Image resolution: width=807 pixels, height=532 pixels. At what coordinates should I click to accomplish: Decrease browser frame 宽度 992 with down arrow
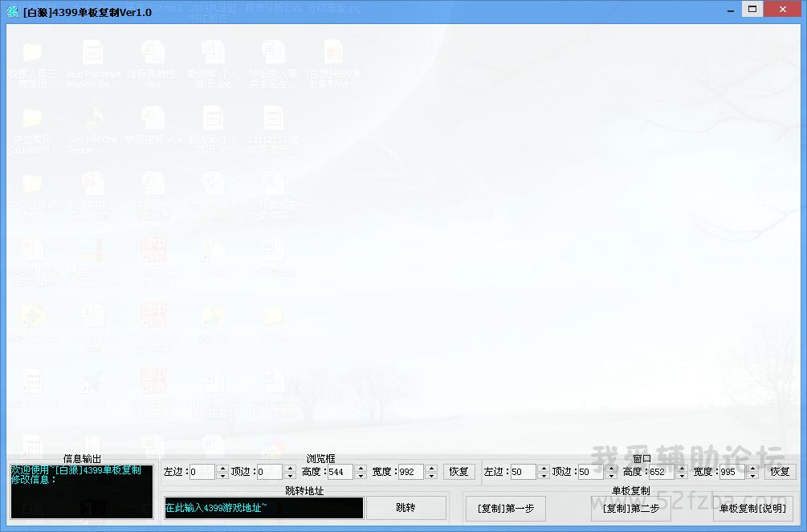click(432, 476)
